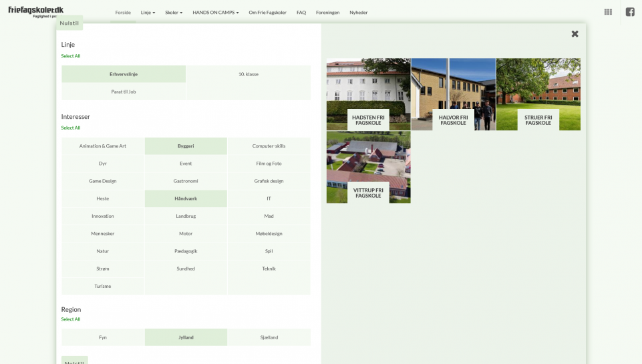The image size is (642, 364).
Task: Click the bottom Nulstil reset button
Action: click(75, 361)
